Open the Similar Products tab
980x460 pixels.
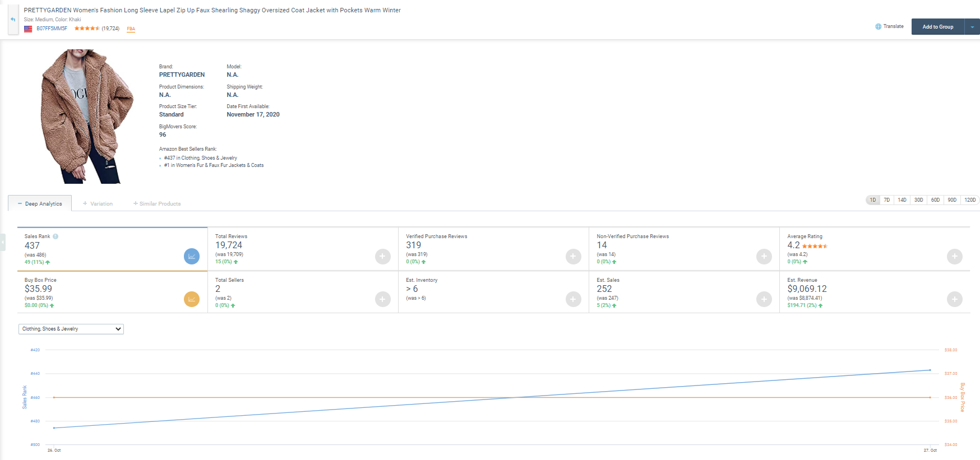(x=157, y=203)
